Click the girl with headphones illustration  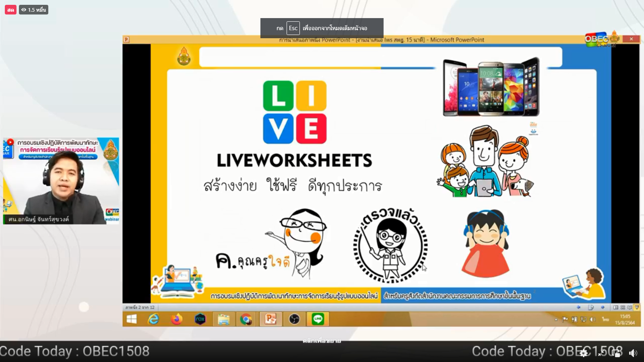coord(486,243)
